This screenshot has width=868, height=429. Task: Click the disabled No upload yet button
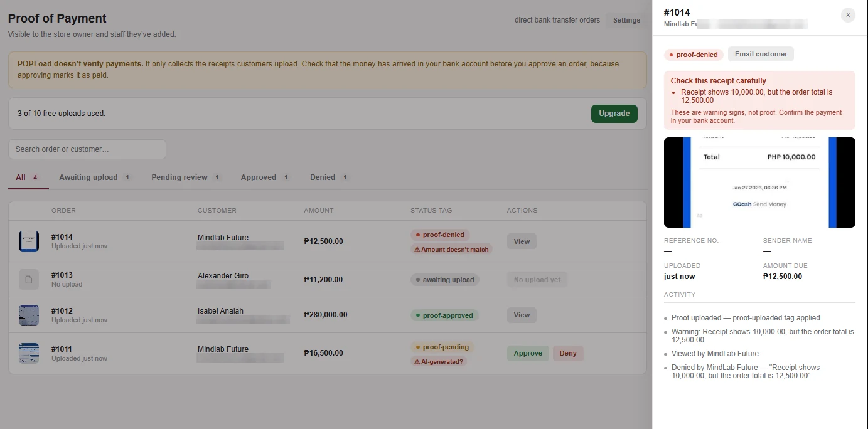537,280
